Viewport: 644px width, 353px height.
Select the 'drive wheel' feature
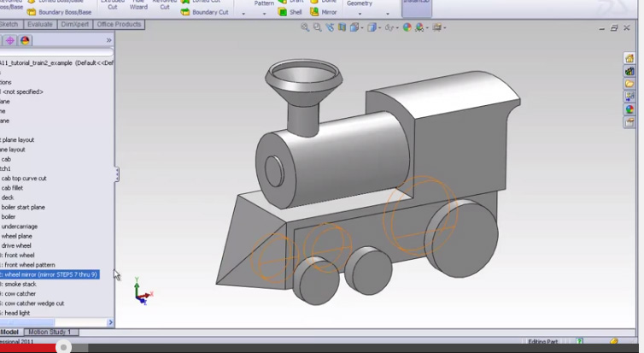click(16, 246)
